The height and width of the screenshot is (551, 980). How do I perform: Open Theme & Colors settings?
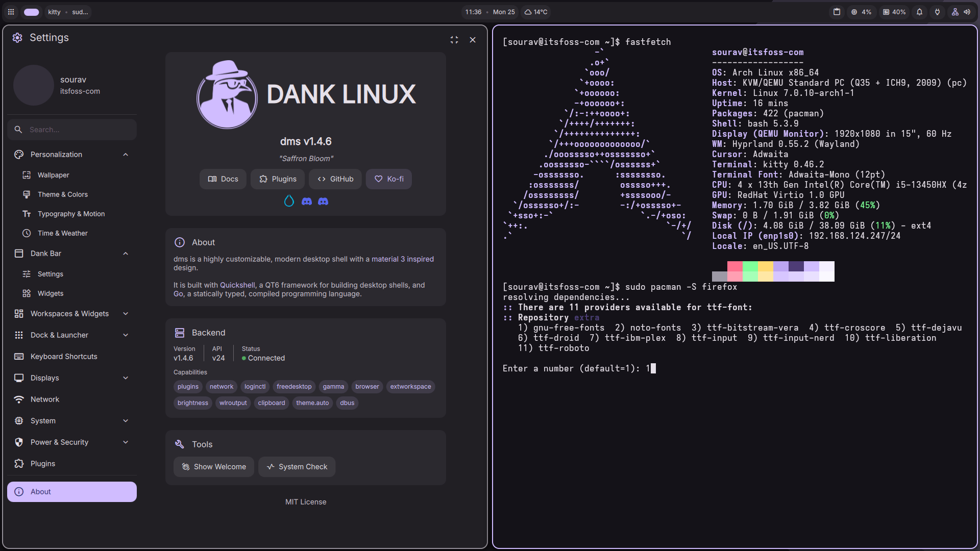pyautogui.click(x=72, y=194)
